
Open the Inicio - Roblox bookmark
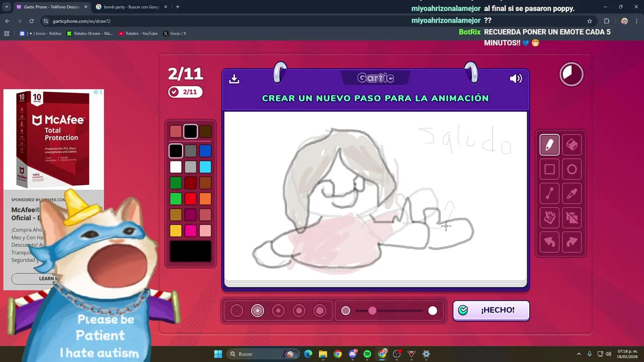pyautogui.click(x=40, y=34)
